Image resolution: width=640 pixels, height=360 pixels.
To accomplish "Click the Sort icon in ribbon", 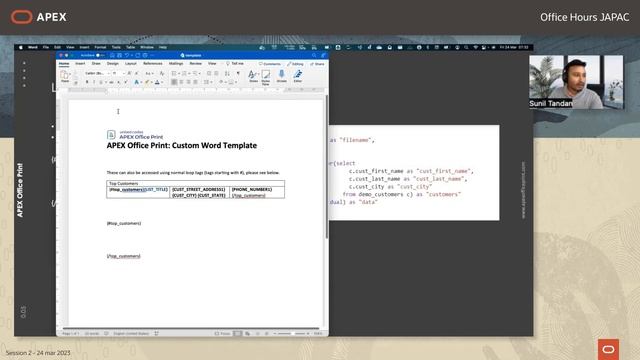I will tap(227, 73).
